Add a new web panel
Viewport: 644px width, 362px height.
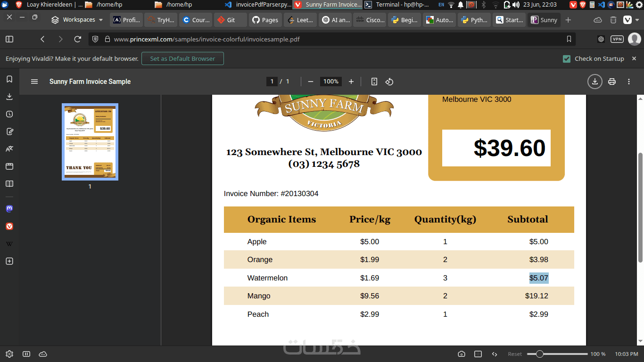[9, 261]
